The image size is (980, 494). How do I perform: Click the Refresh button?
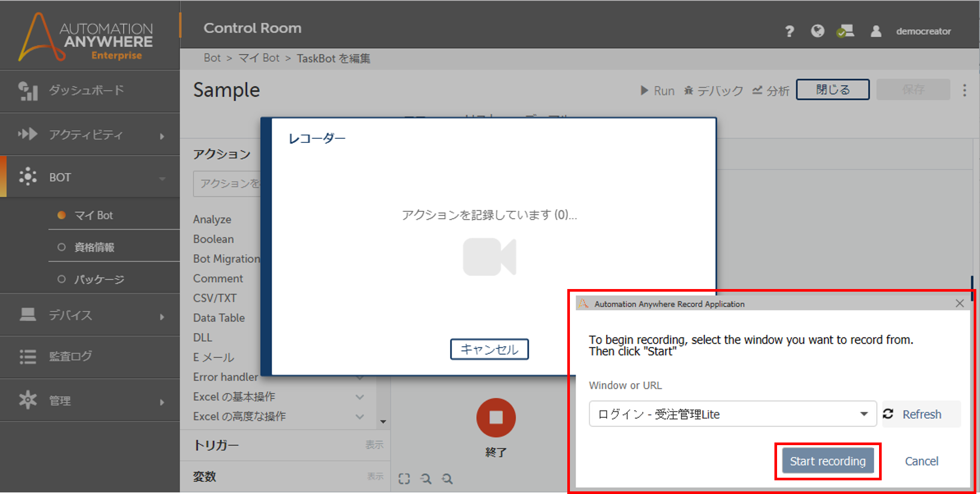tap(921, 414)
